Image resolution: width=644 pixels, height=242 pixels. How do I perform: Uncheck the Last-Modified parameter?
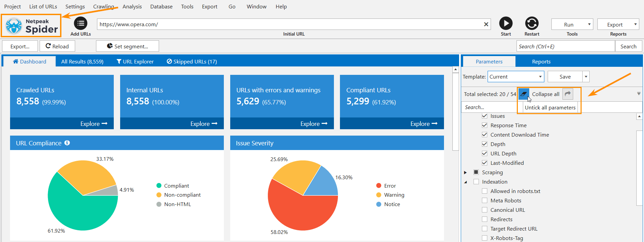tap(485, 163)
